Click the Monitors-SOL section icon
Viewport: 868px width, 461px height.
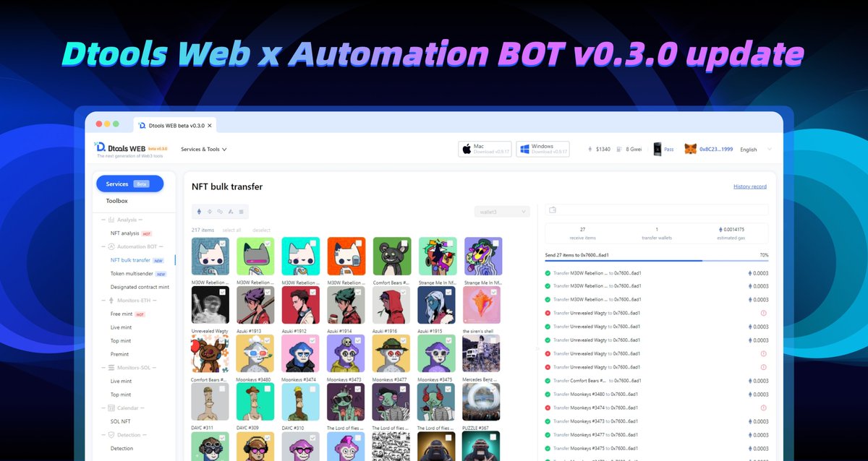pos(111,368)
